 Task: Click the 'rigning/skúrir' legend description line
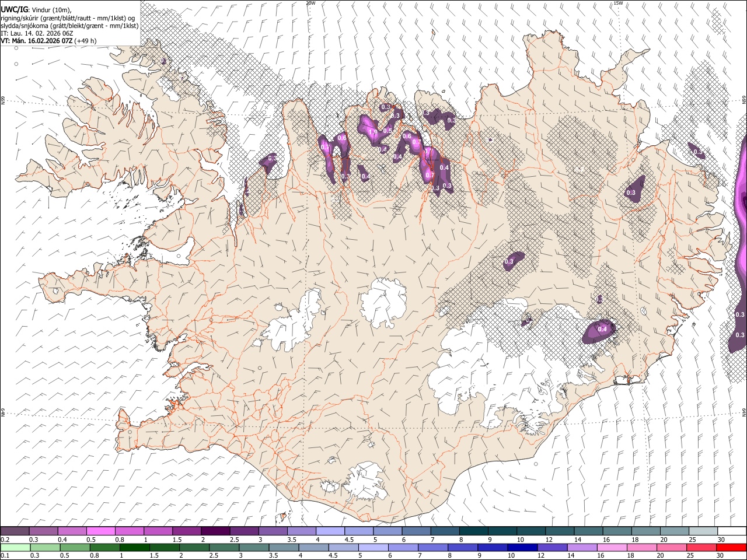tap(68, 18)
